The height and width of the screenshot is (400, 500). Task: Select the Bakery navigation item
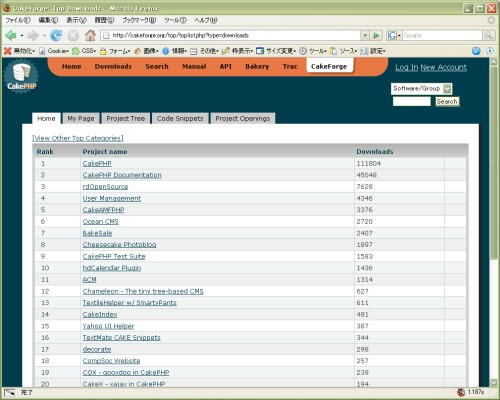pyautogui.click(x=257, y=67)
